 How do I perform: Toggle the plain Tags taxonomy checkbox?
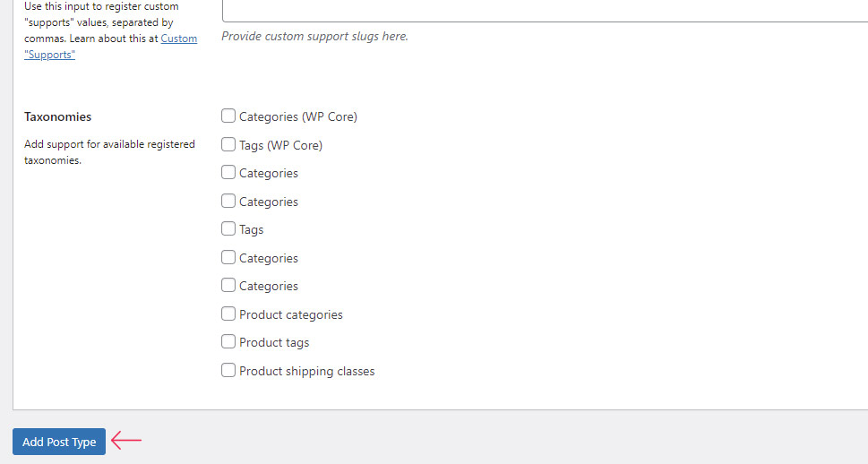228,229
